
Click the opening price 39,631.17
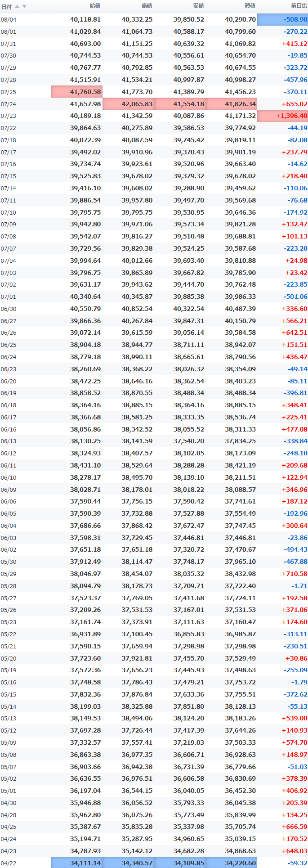pos(85,284)
